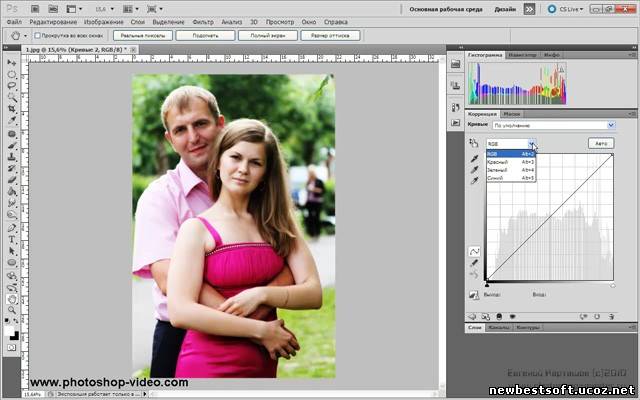Select the Zoom tool in the toolbox
The height and width of the screenshot is (400, 640).
coord(11,311)
